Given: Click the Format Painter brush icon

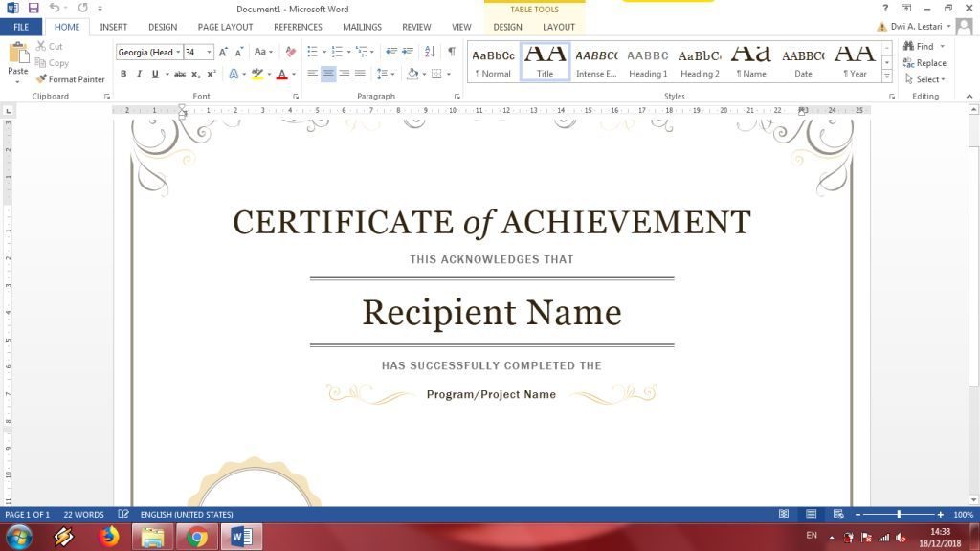Looking at the screenshot, I should pyautogui.click(x=41, y=79).
